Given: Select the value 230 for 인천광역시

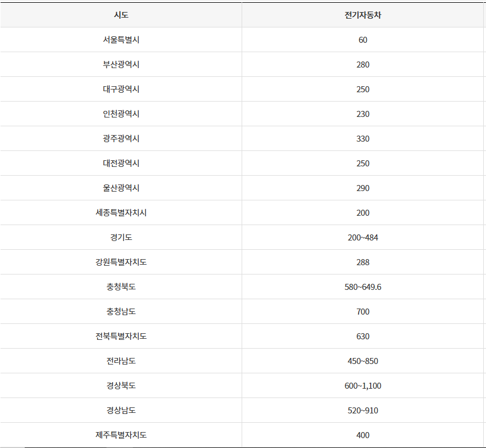Looking at the screenshot, I should point(362,114).
